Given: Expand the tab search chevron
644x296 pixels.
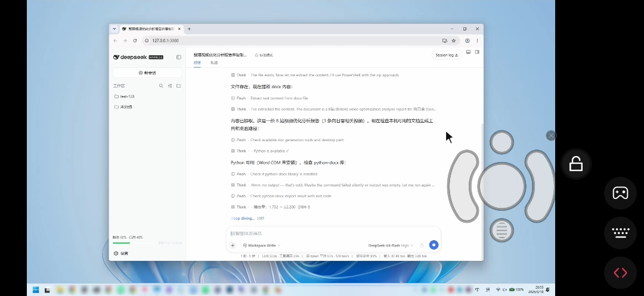Looking at the screenshot, I should [114, 29].
